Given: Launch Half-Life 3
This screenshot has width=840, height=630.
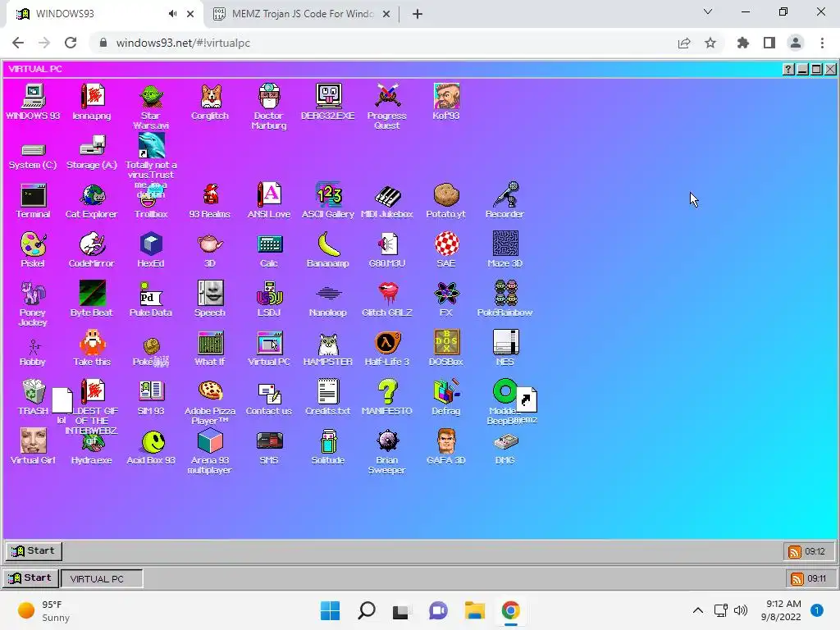Looking at the screenshot, I should [x=387, y=343].
